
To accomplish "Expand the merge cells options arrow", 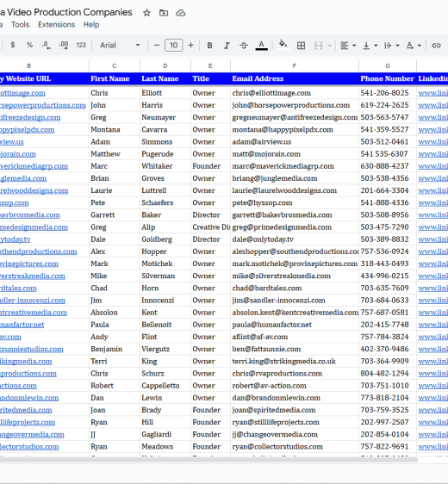I will coord(329,46).
